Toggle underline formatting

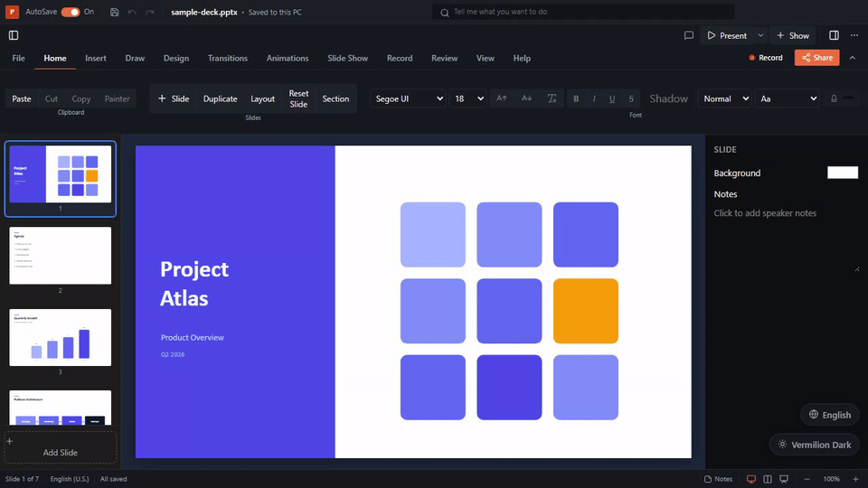point(612,99)
